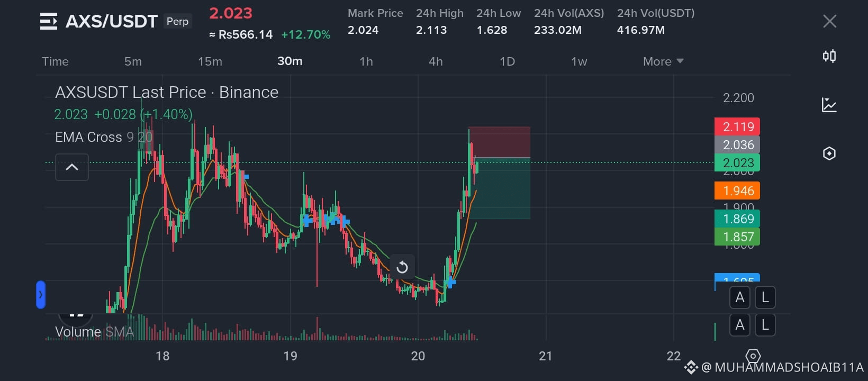Viewport: 868px width, 381px height.
Task: Open the trading pair list menu icon
Action: [x=49, y=22]
